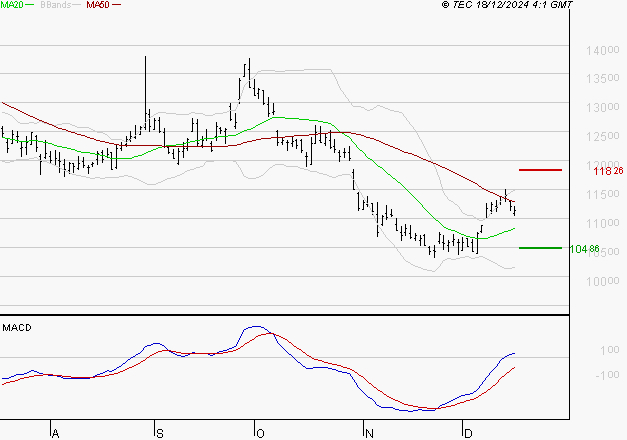627x440 pixels.
Task: Click the MACD 100 axis label
Action: coord(610,350)
